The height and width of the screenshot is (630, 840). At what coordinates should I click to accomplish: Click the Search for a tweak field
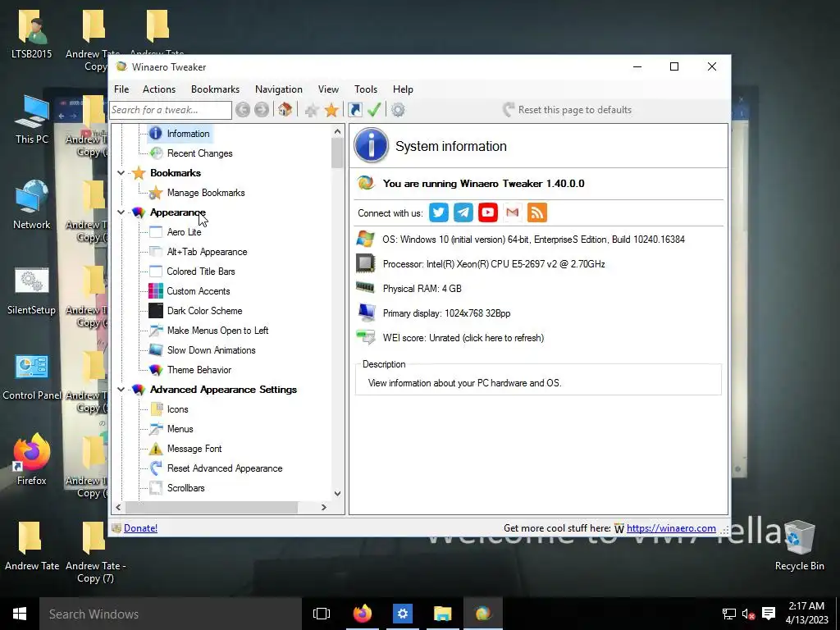click(171, 110)
